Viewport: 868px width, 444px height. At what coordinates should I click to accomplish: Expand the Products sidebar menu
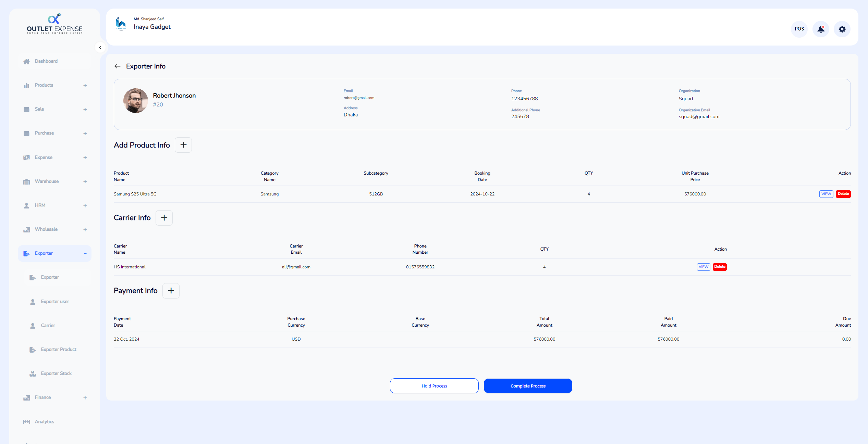[55, 85]
